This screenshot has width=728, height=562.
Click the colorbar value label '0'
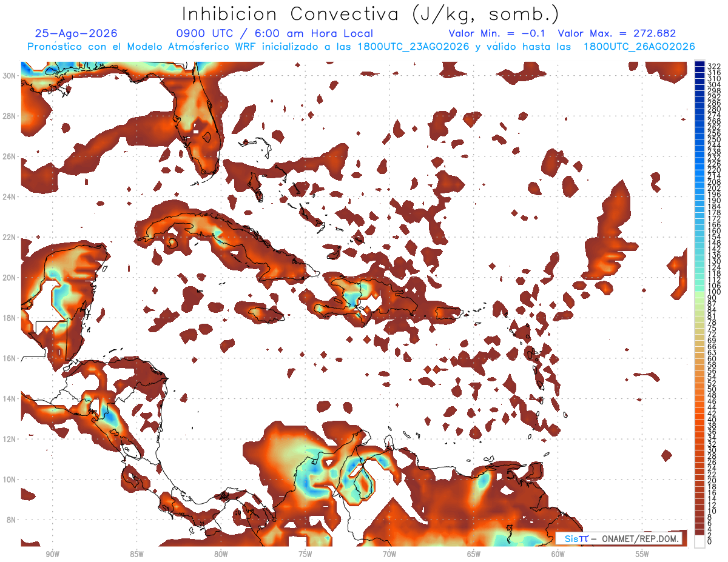click(x=710, y=542)
